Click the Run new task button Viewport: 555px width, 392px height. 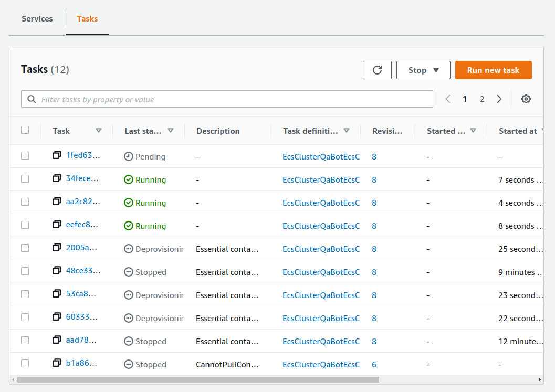[493, 70]
